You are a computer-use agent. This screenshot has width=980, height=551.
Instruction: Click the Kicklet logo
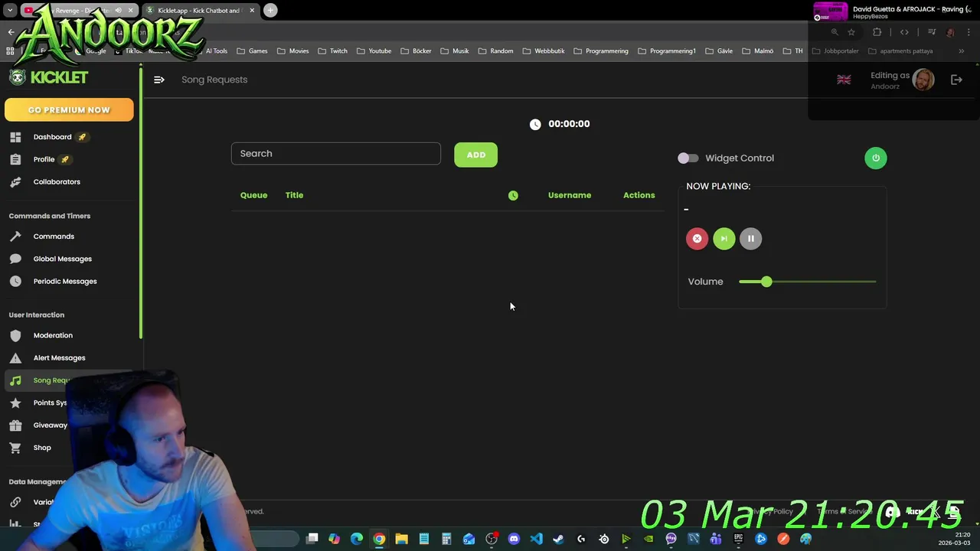click(x=49, y=77)
